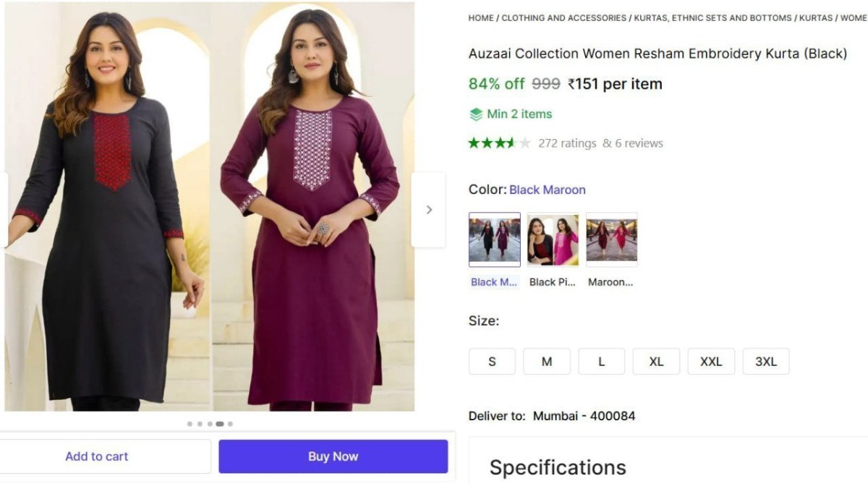Select size M

pos(547,361)
